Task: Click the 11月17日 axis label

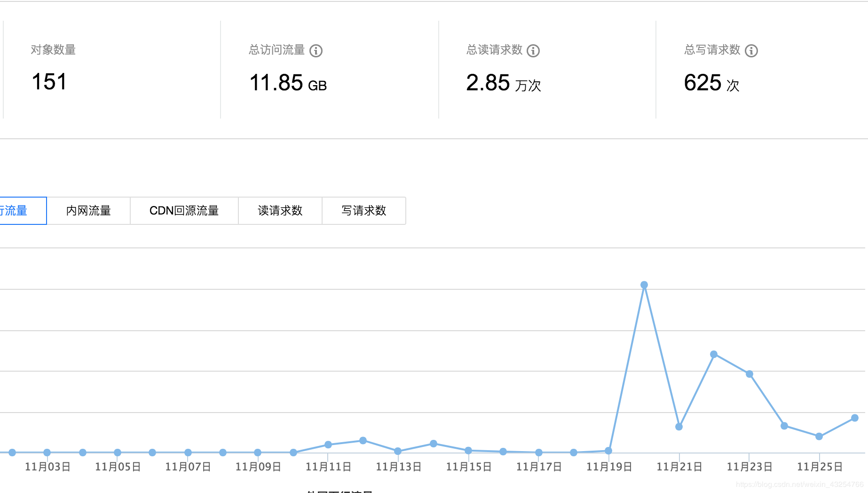Action: point(539,467)
